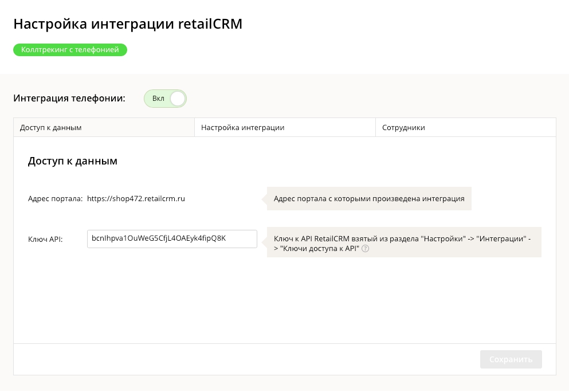The image size is (569, 392).
Task: Click the hint about portal address integration
Action: pyautogui.click(x=369, y=198)
